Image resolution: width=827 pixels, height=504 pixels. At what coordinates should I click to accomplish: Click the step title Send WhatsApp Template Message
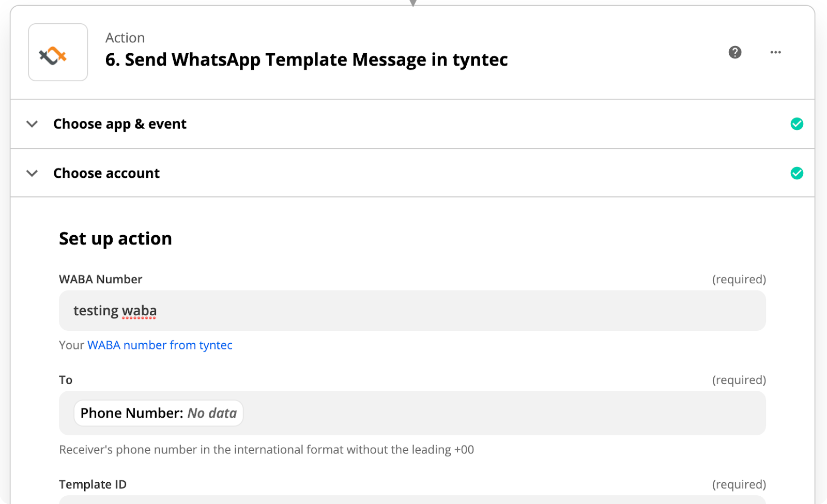click(x=306, y=60)
